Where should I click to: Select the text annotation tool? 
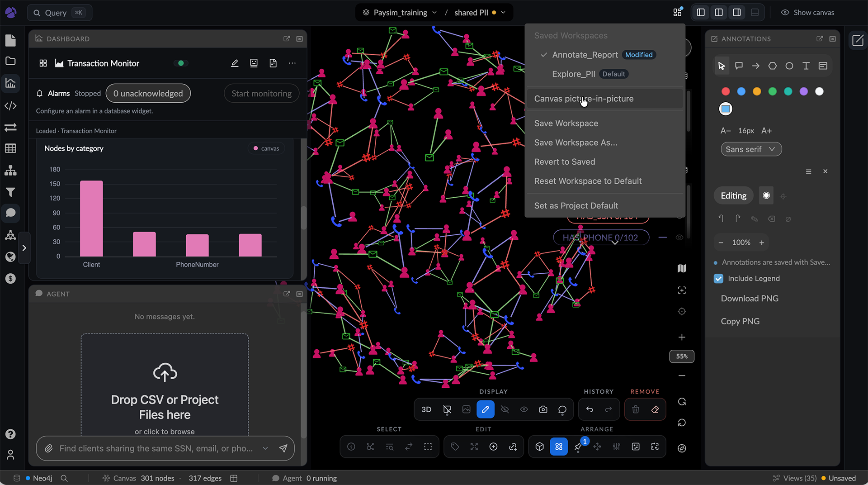point(806,66)
